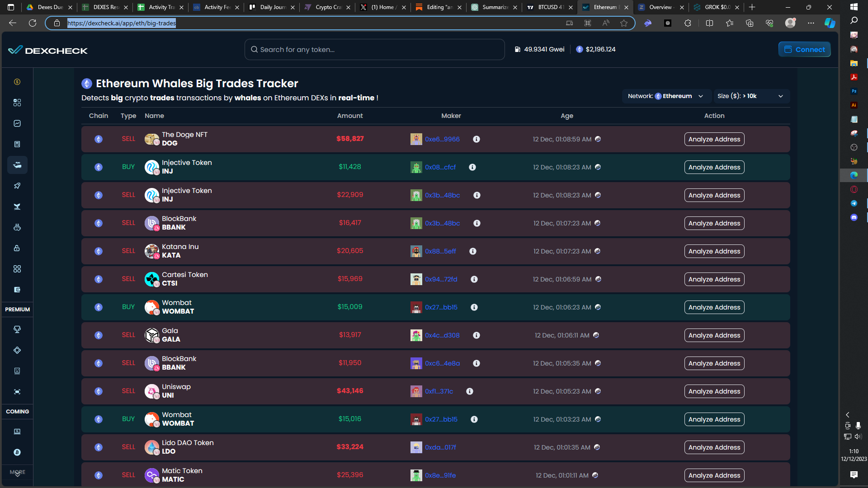The width and height of the screenshot is (868, 488).
Task: Click the robot bot icon in sidebar
Action: point(17,227)
